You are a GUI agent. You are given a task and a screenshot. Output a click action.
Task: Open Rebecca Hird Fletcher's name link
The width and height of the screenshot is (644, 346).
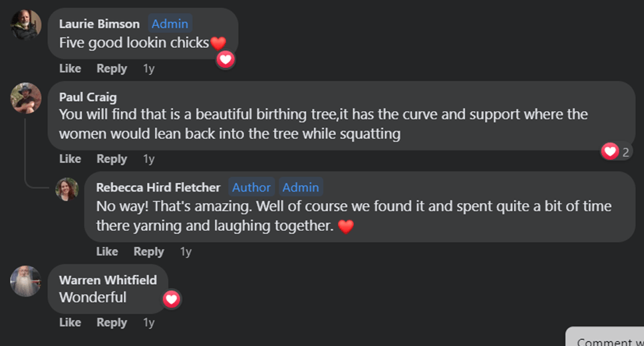[x=158, y=188]
